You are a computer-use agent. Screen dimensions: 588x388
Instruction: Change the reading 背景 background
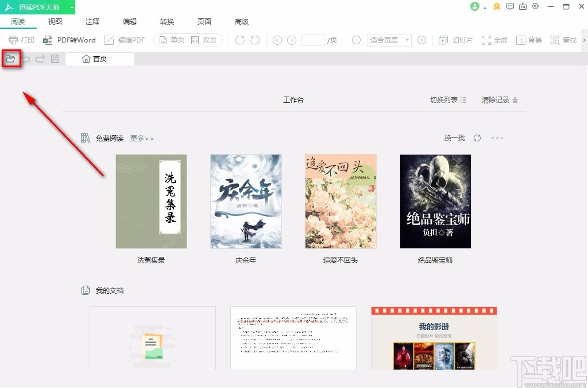coord(529,40)
